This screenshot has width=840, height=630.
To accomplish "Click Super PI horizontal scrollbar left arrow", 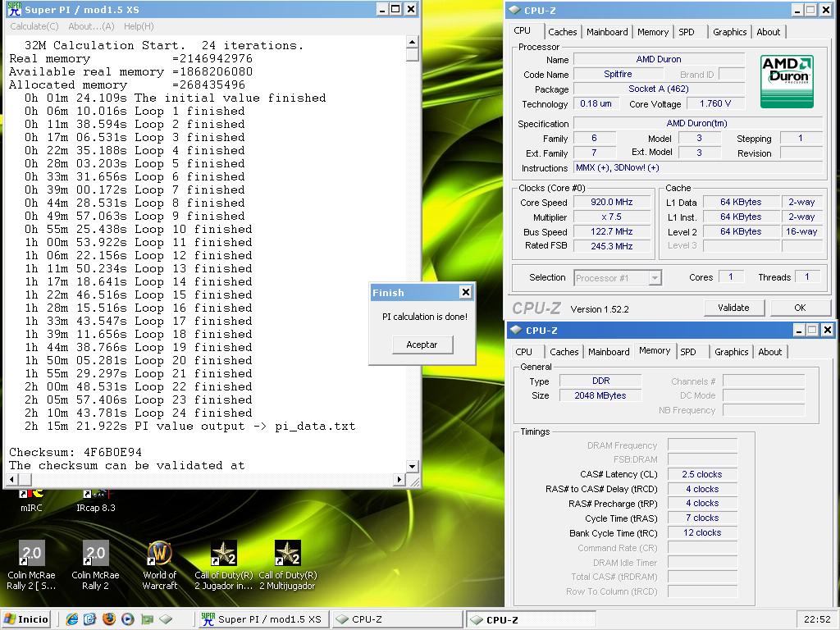I will point(12,479).
